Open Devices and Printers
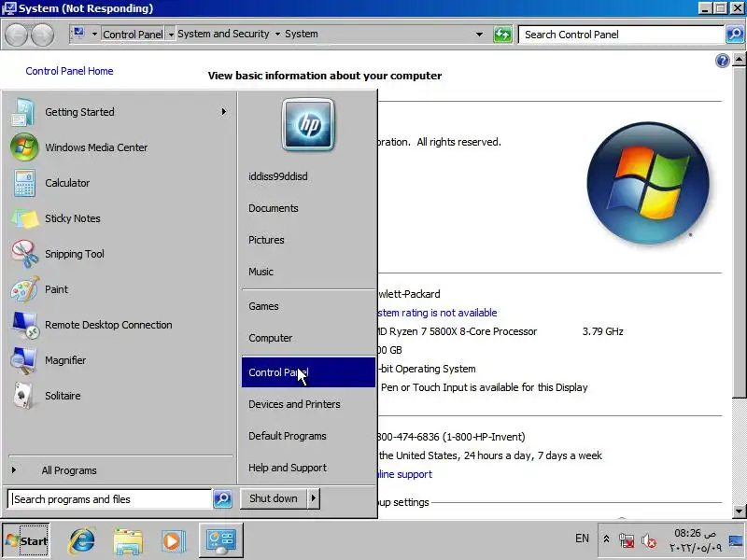Image resolution: width=747 pixels, height=560 pixels. pyautogui.click(x=294, y=404)
